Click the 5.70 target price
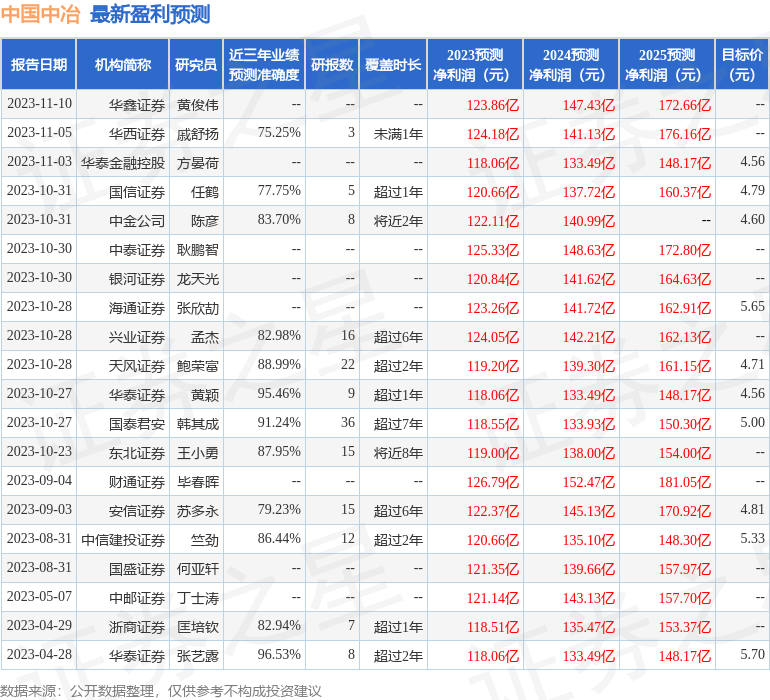770x700 pixels. click(752, 654)
